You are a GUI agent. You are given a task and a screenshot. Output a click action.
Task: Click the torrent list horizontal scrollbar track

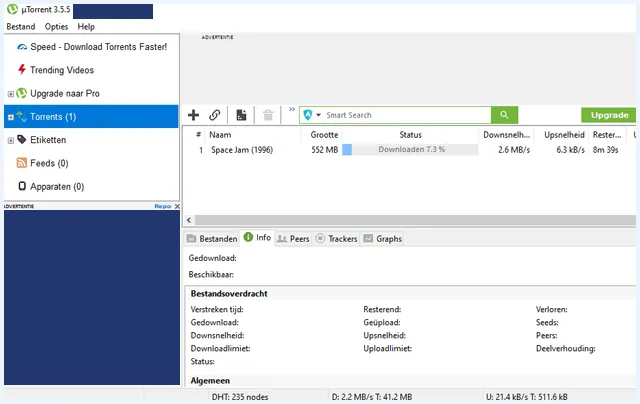point(415,220)
